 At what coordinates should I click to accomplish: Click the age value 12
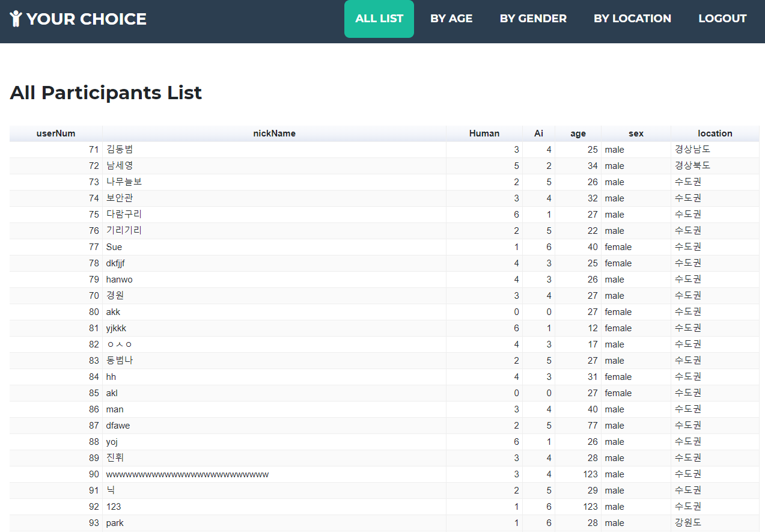[593, 328]
